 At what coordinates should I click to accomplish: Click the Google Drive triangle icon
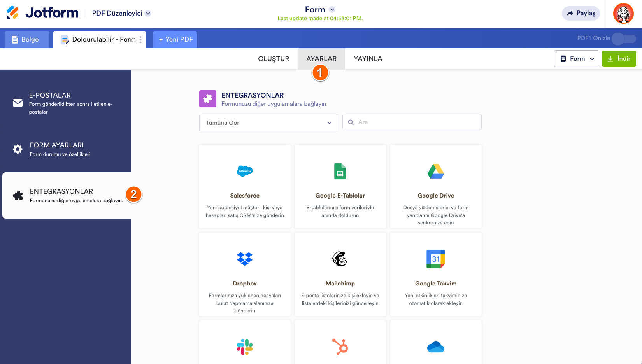pos(436,171)
